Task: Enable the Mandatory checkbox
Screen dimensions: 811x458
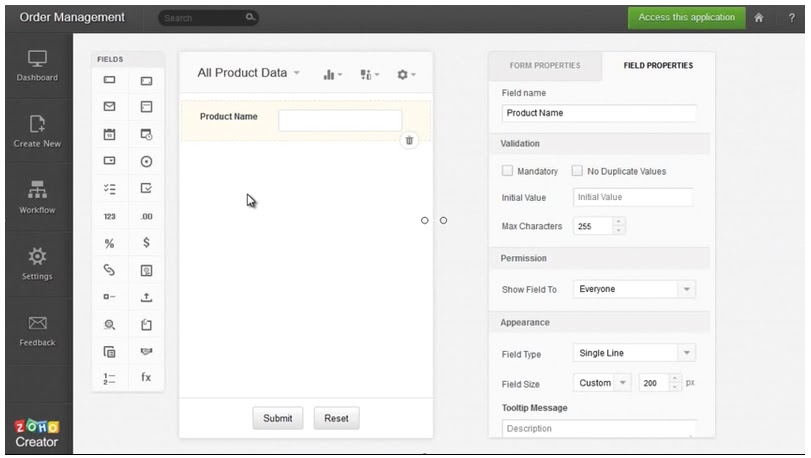Action: click(507, 171)
